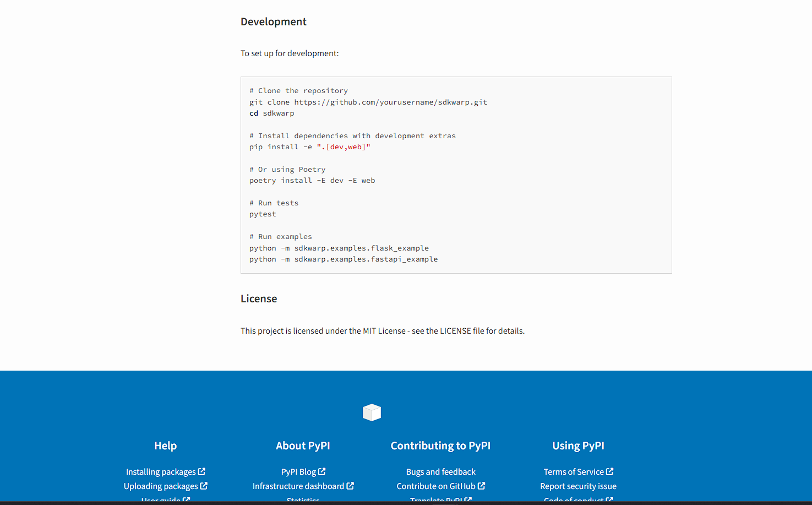Viewport: 812px width, 505px height.
Task: Click the Development section heading
Action: pos(274,21)
